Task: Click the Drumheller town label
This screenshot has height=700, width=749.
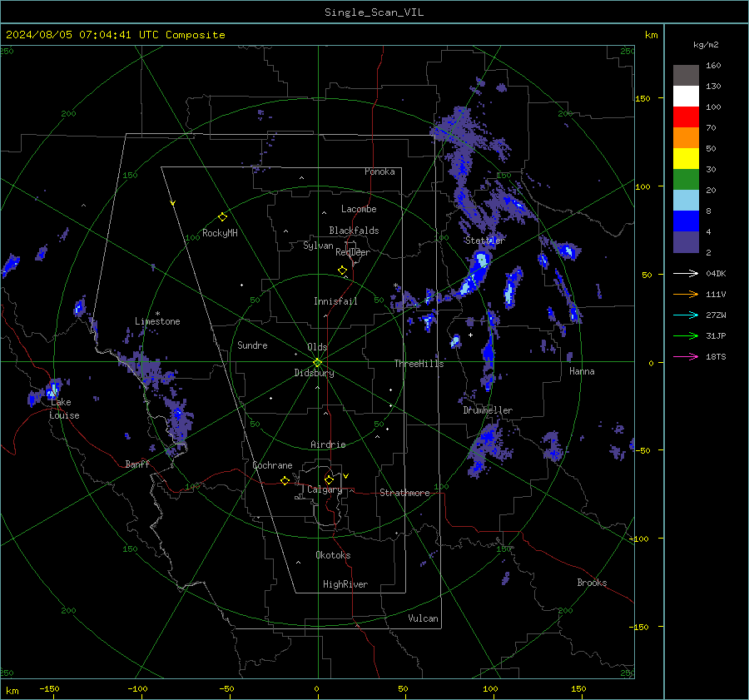Action: click(x=488, y=410)
